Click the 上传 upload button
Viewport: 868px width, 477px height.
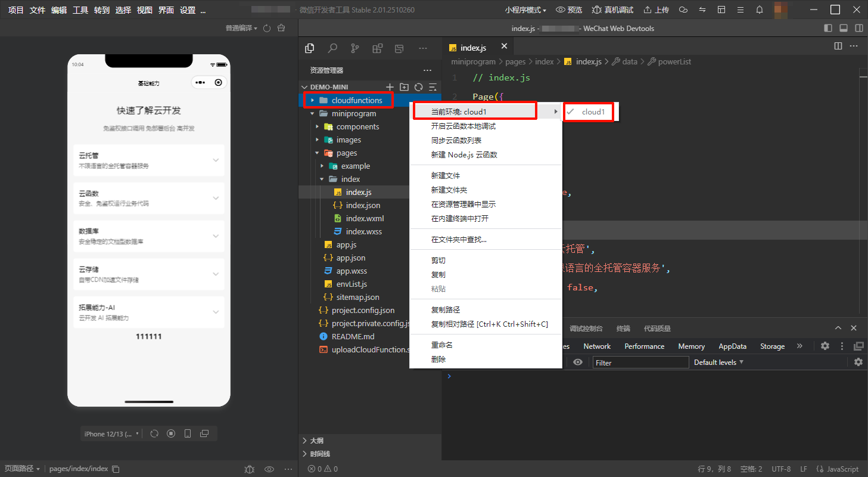pyautogui.click(x=656, y=10)
